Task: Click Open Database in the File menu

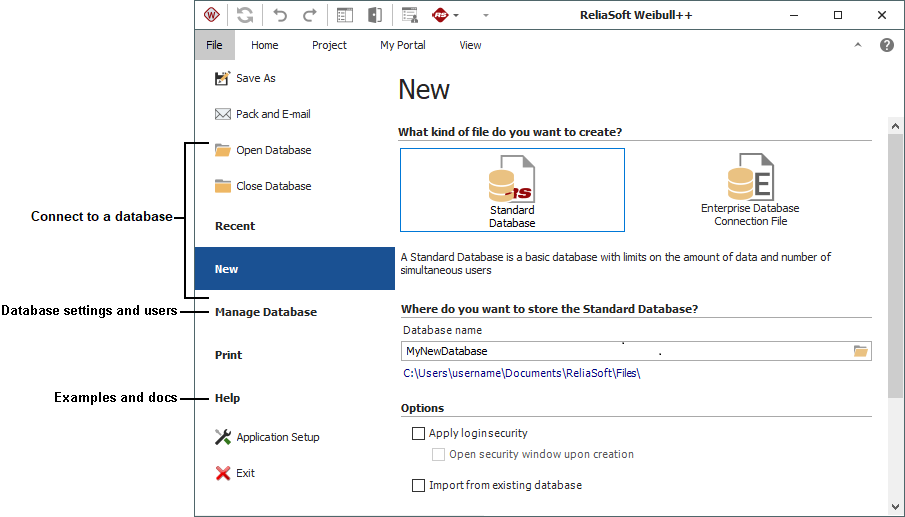Action: 273,150
